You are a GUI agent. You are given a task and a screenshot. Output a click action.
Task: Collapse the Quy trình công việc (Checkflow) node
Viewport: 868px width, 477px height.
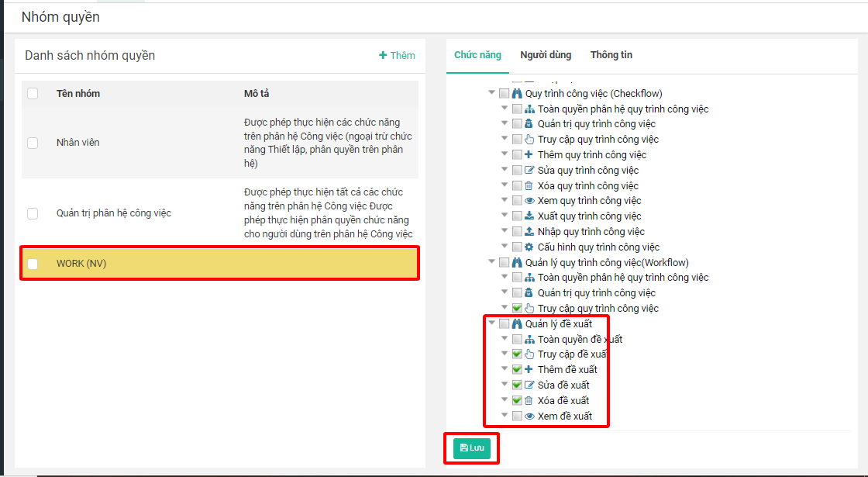(x=491, y=93)
